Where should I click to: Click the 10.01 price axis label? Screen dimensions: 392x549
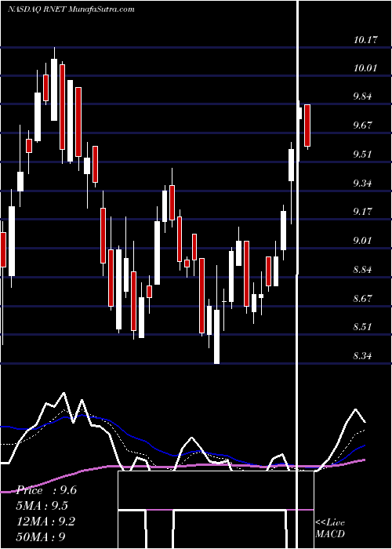point(365,68)
